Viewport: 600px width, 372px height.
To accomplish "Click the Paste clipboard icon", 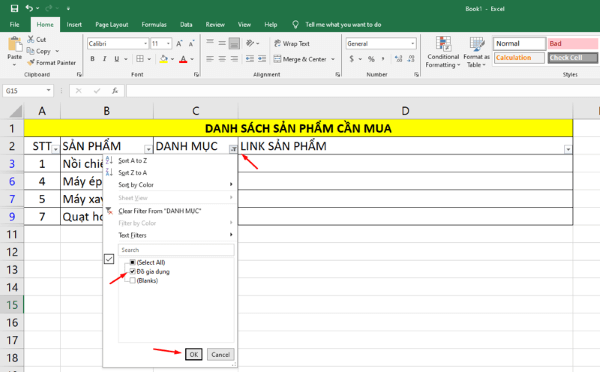I will [15, 44].
